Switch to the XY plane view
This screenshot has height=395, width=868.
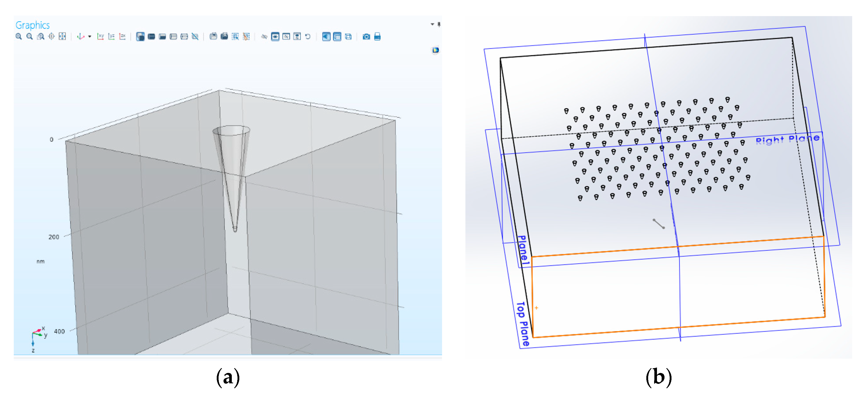click(x=100, y=36)
